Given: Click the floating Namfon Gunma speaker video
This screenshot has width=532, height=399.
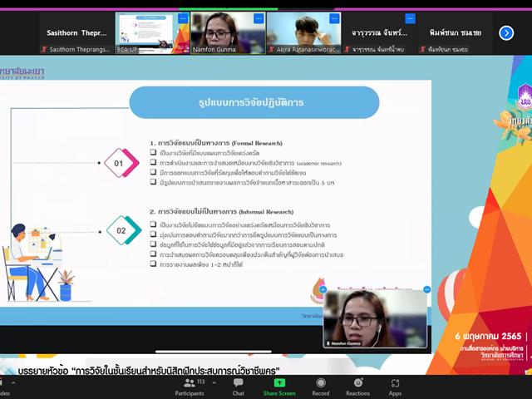Looking at the screenshot, I should tap(375, 319).
